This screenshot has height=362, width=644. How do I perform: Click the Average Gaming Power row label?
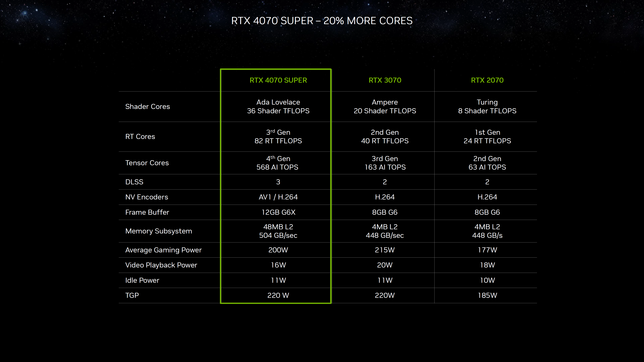tap(164, 250)
